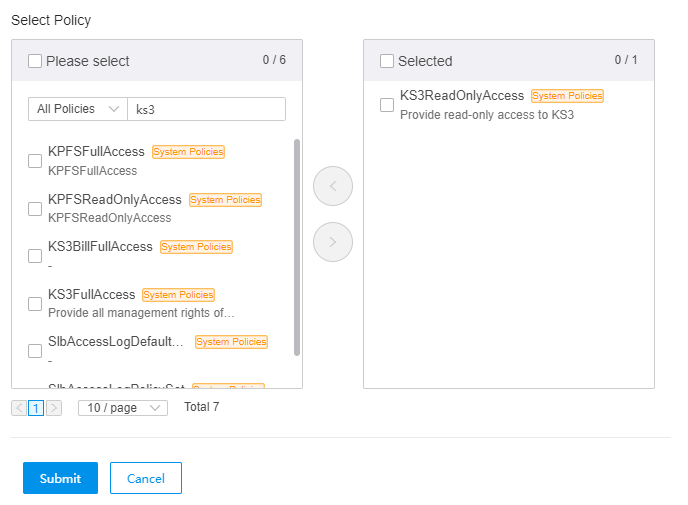Click the KPFSFullAccess policy name
Image resolution: width=688 pixels, height=505 pixels.
click(x=96, y=151)
